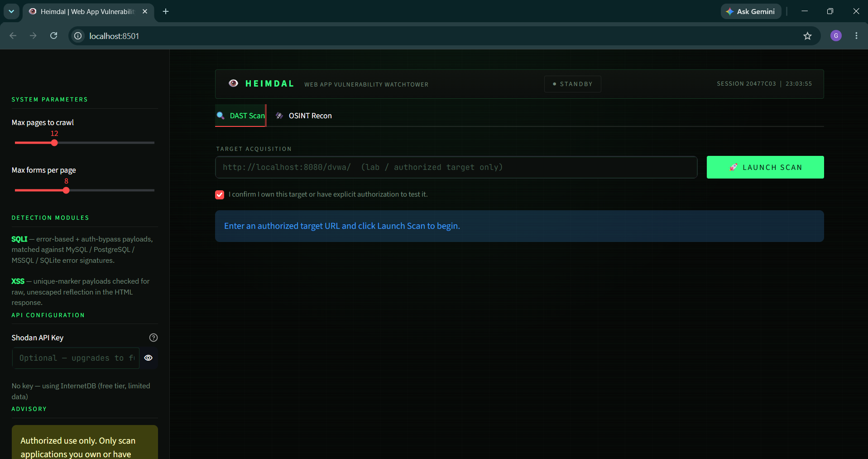
Task: Open Chrome's three-dot menu
Action: coord(856,36)
